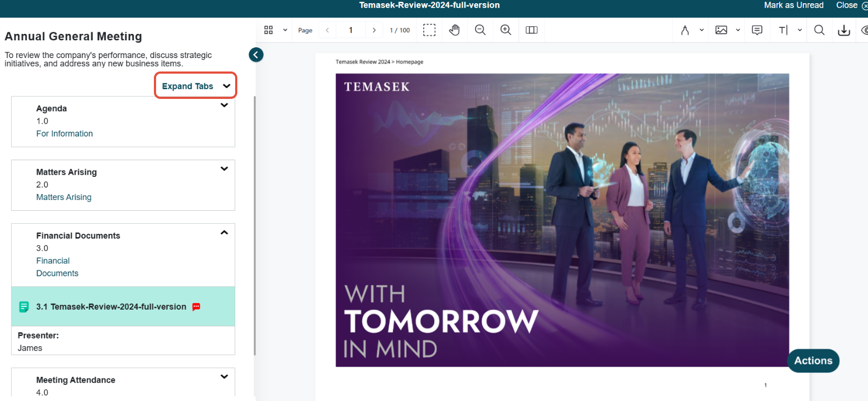Screen dimensions: 868x401
Task: Collapse the Financial Documents section chevron
Action: (x=224, y=233)
